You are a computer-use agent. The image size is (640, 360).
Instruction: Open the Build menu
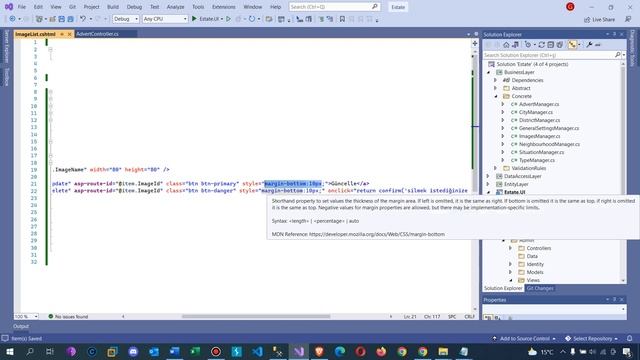click(113, 7)
